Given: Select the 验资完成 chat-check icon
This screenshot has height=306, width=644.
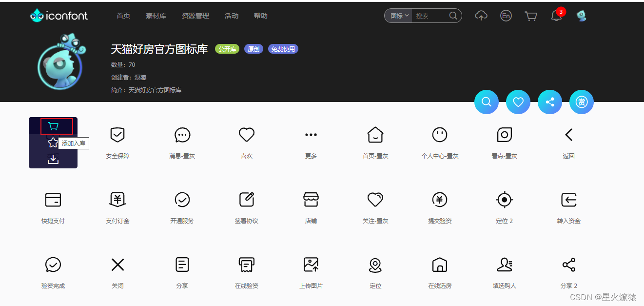Looking at the screenshot, I should [x=53, y=265].
